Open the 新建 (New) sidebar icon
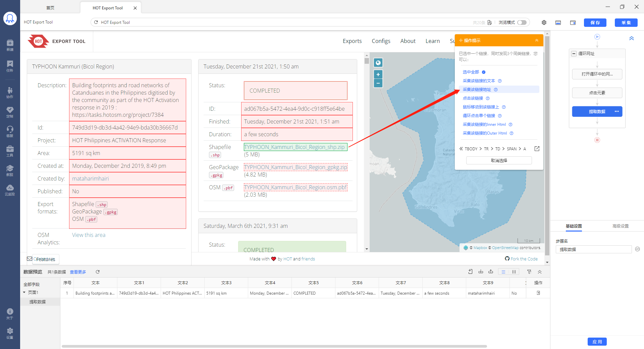 (10, 45)
